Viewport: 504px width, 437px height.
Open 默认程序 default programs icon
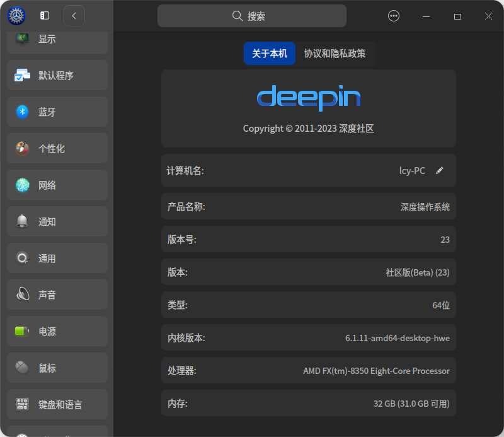pyautogui.click(x=22, y=75)
